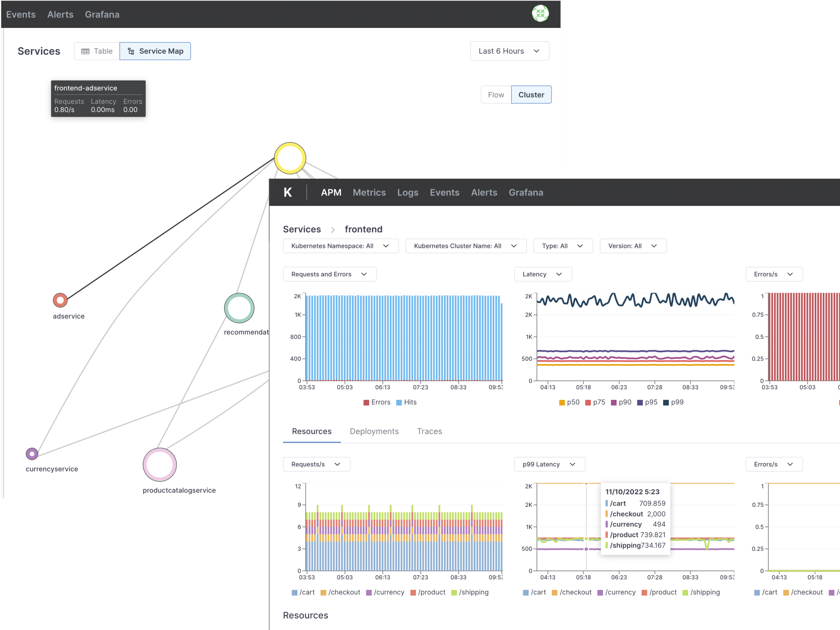Screen dimensions: 840x630
Task: Toggle the p99 latency legend swatch
Action: pyautogui.click(x=666, y=402)
